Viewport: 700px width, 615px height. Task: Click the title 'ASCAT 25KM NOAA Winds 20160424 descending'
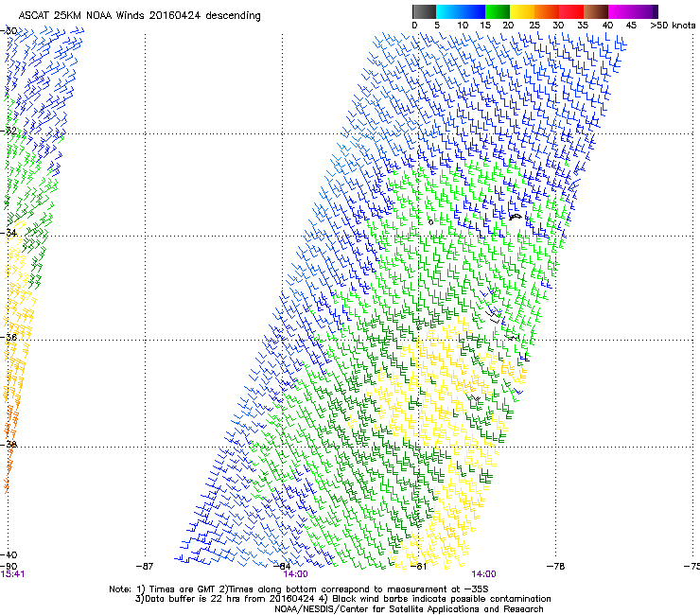139,15
